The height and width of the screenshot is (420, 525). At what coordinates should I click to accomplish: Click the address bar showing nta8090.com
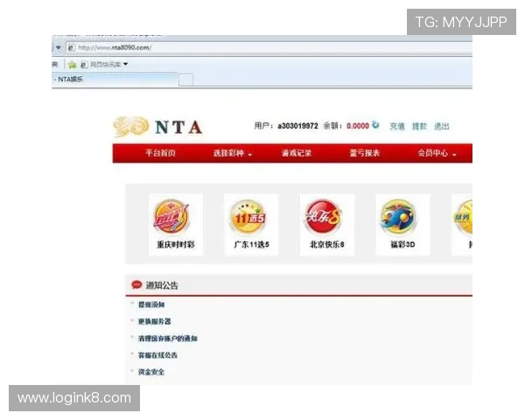pyautogui.click(x=268, y=47)
